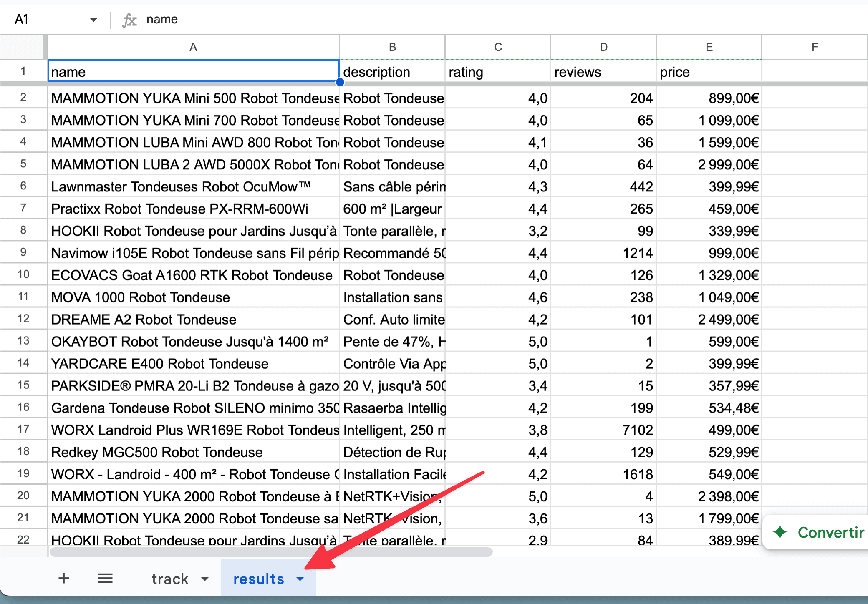Viewport: 868px width, 604px height.
Task: Click the fx formula icon
Action: coord(129,20)
